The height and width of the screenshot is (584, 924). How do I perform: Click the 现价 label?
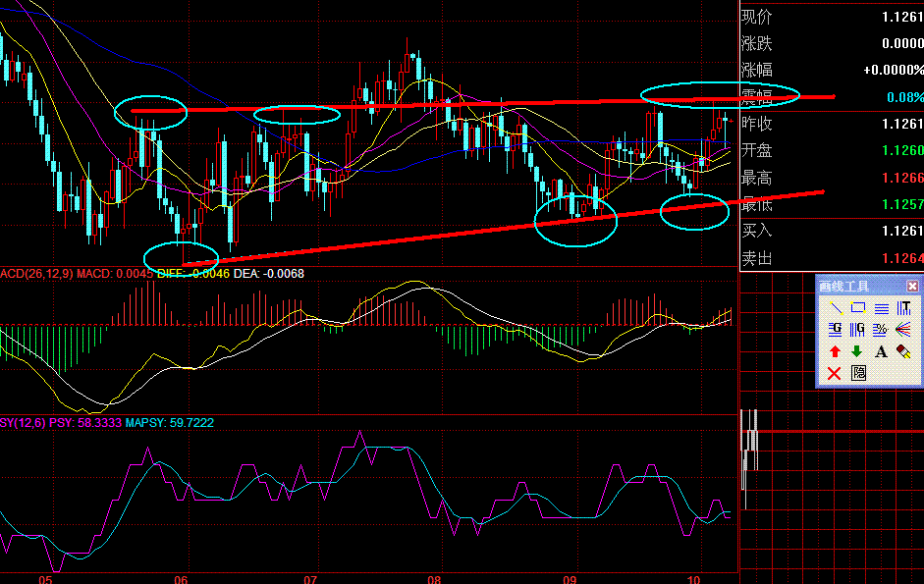[x=757, y=17]
